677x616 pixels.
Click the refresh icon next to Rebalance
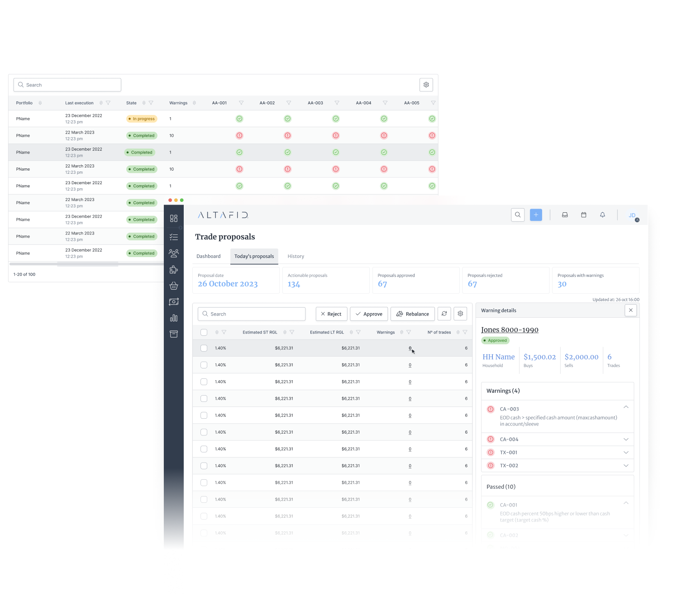point(444,314)
